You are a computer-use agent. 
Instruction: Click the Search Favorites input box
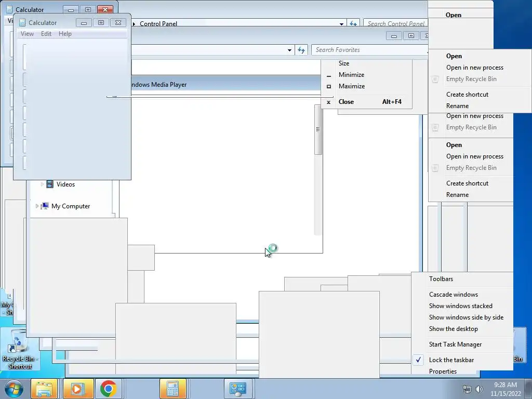click(369, 50)
